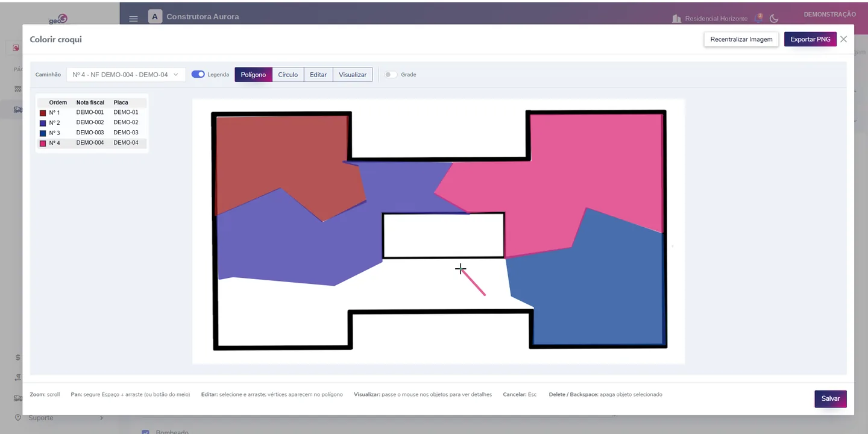Switch to Visualizar mode

pos(353,75)
